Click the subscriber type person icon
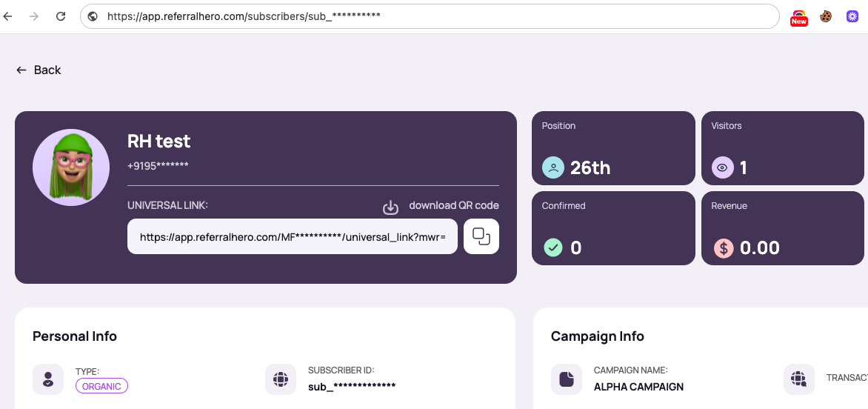The image size is (868, 409). pos(48,379)
